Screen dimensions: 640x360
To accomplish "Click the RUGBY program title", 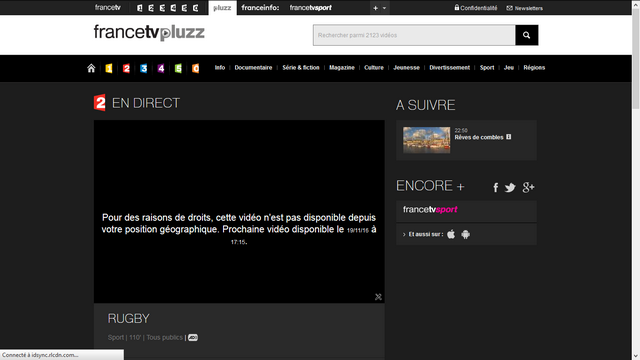I will 129,318.
